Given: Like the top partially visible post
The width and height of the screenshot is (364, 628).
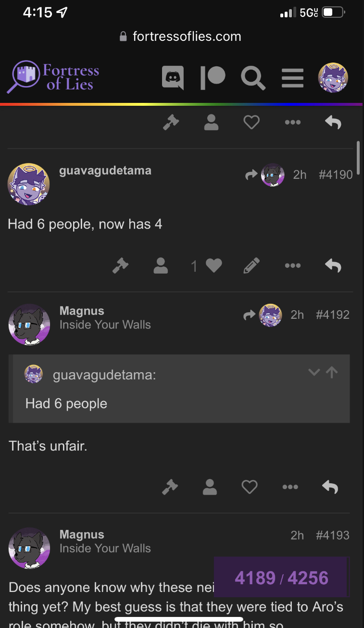Looking at the screenshot, I should pos(251,123).
